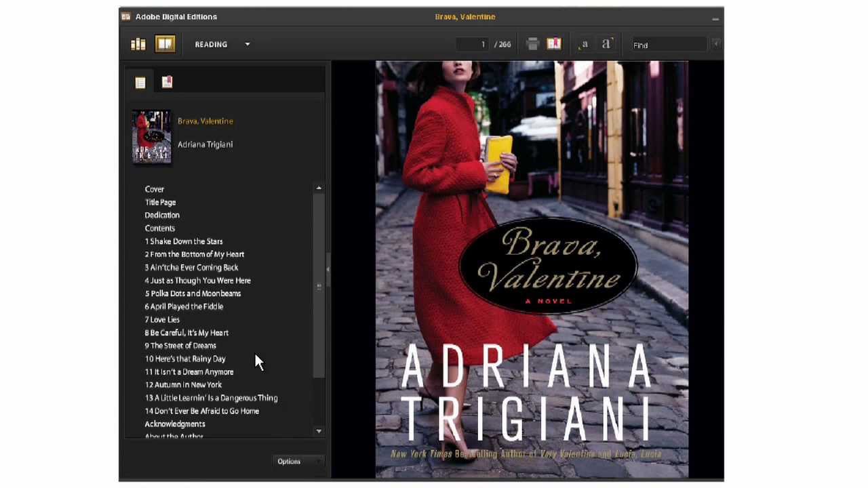Go to Cover in contents list
868x488 pixels.
pyautogui.click(x=154, y=189)
